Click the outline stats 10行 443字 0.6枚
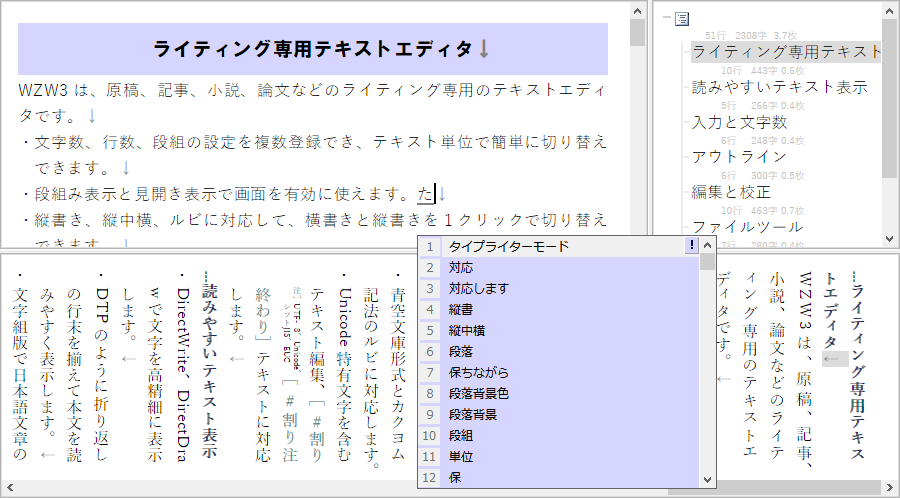Image resolution: width=900 pixels, height=498 pixels. point(762,71)
